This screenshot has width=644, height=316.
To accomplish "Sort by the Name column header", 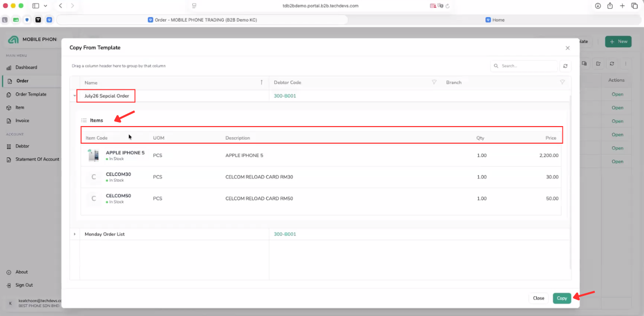I will point(174,82).
